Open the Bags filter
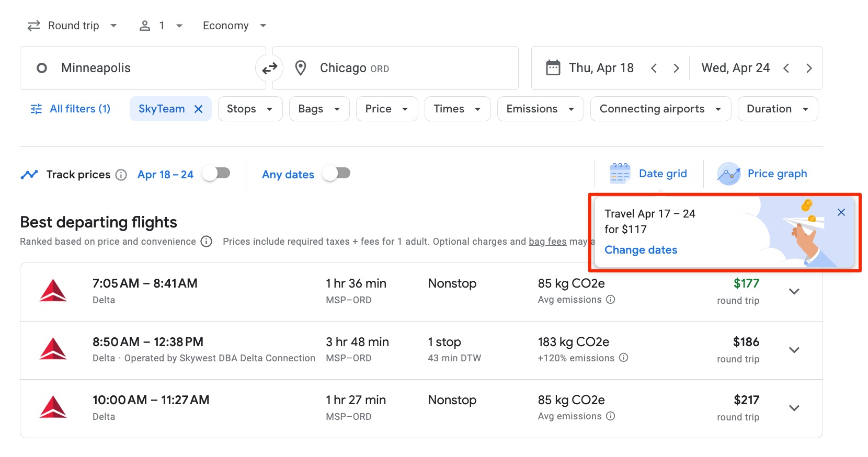The image size is (868, 457). (319, 109)
